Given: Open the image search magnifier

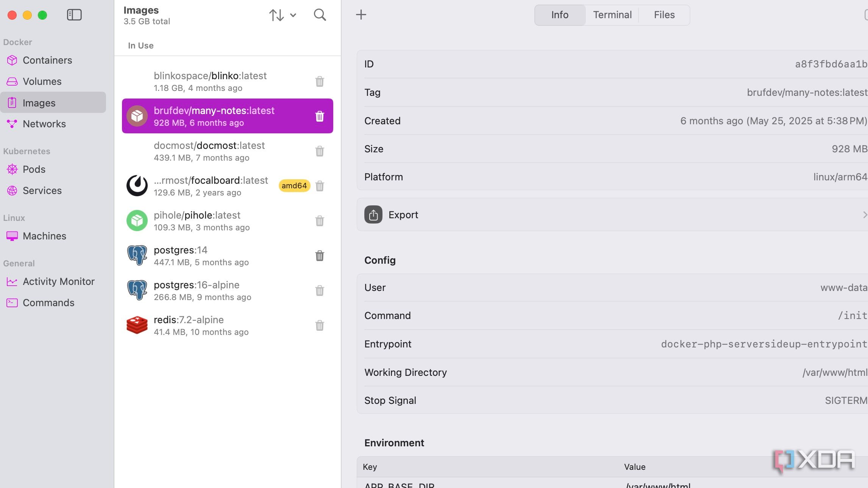Looking at the screenshot, I should point(320,15).
